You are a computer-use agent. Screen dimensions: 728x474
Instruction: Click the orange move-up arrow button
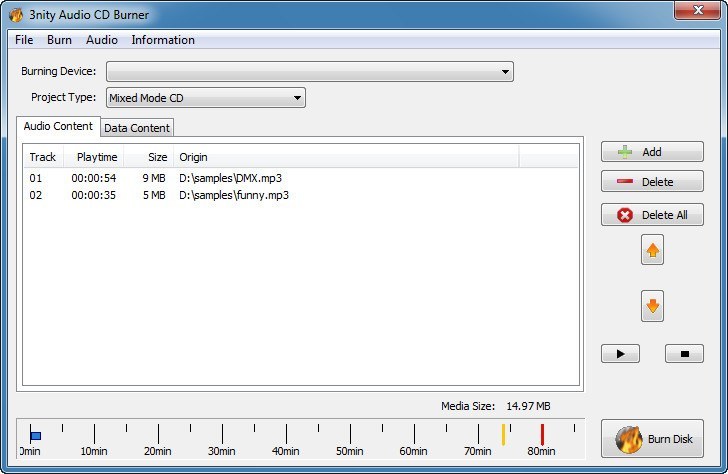652,250
